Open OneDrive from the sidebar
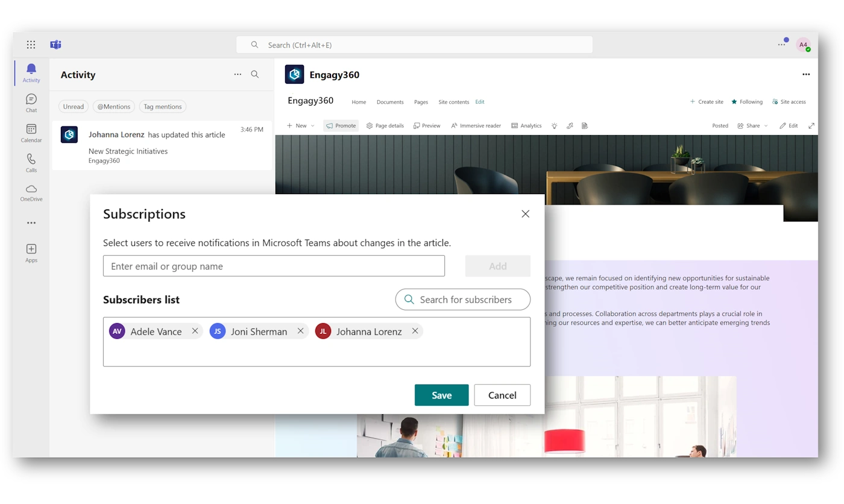844x504 pixels. click(x=31, y=192)
